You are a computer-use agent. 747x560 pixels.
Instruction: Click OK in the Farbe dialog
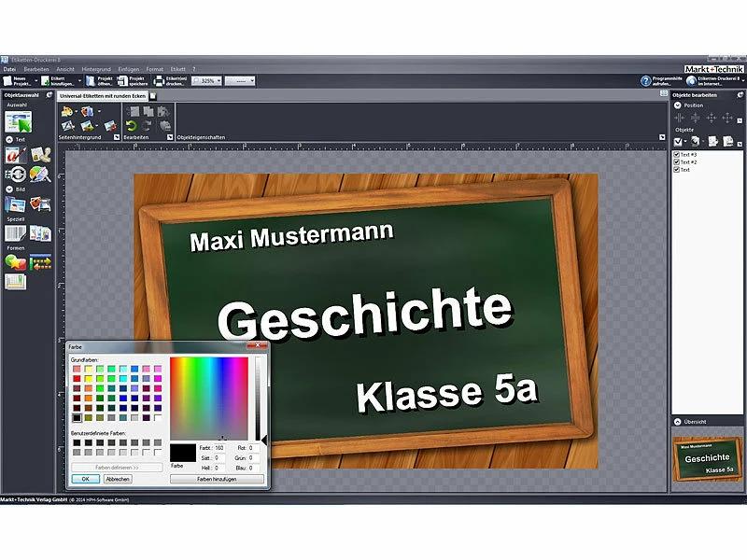point(85,479)
